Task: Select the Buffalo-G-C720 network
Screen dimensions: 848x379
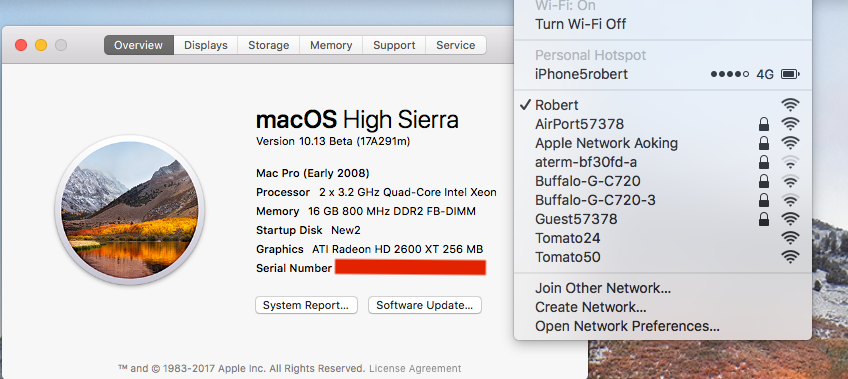Action: [x=662, y=181]
